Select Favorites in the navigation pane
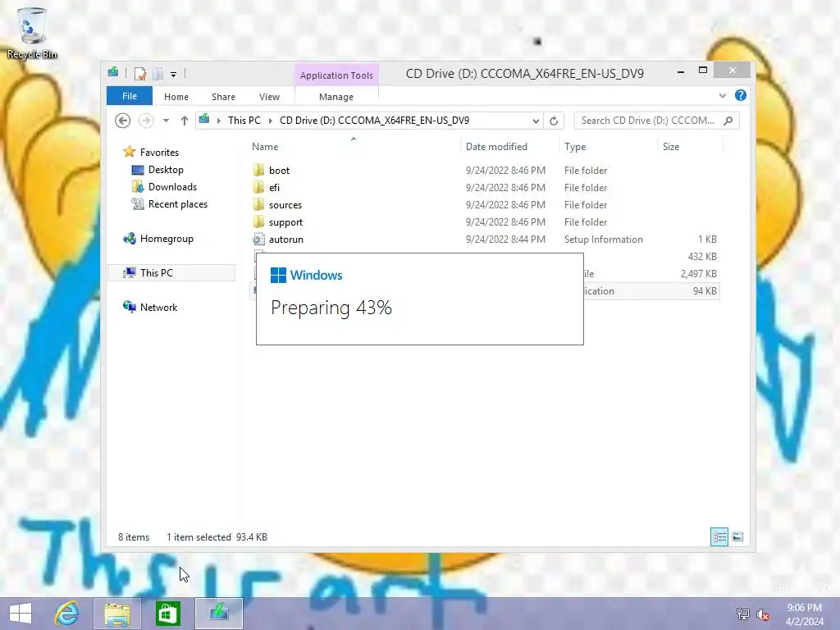 pos(159,152)
